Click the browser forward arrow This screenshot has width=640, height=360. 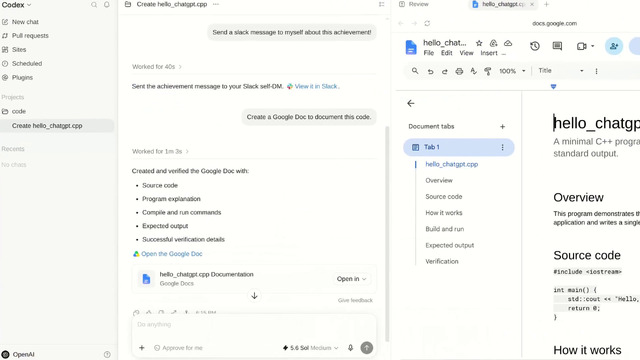[414, 24]
